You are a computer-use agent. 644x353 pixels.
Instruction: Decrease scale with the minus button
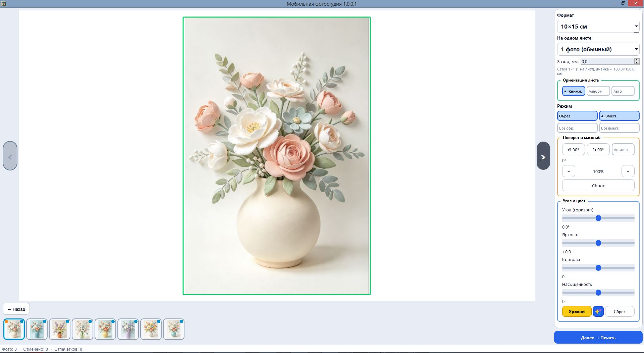tap(569, 171)
